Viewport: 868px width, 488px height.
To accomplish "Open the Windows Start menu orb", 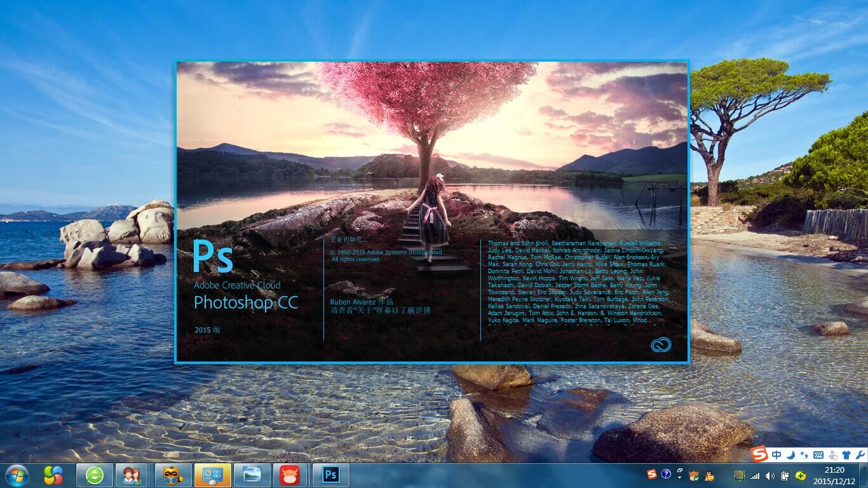I will (16, 475).
